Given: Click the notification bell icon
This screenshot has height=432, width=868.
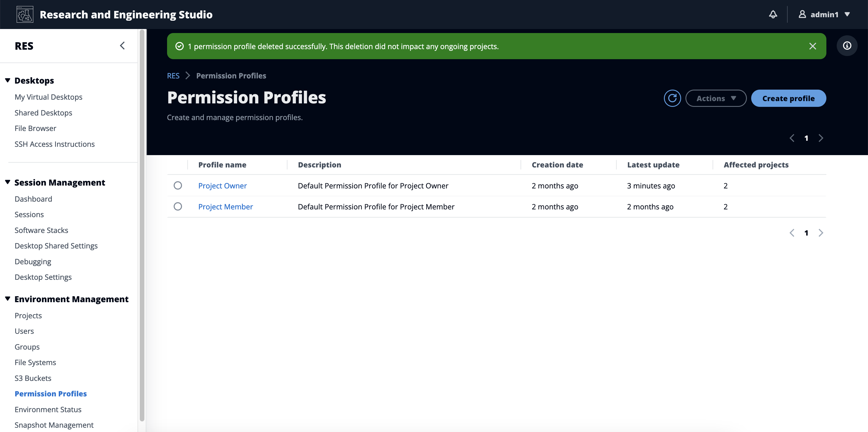Looking at the screenshot, I should [x=773, y=14].
